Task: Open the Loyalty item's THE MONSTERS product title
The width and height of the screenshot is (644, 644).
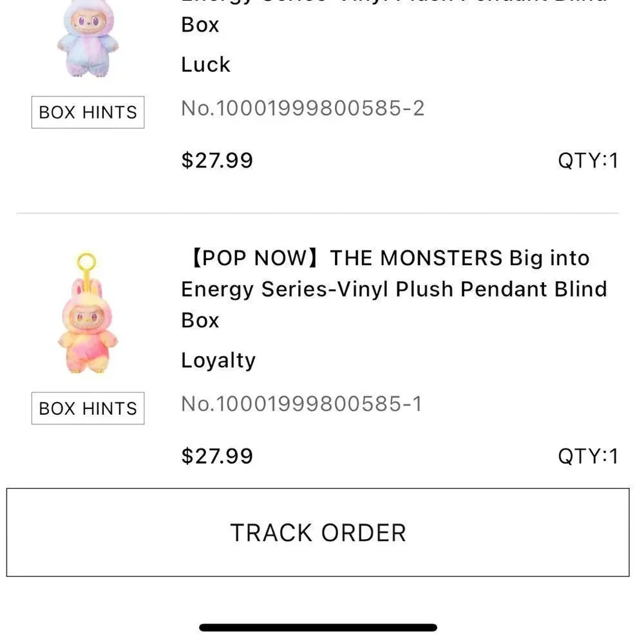Action: click(x=394, y=289)
